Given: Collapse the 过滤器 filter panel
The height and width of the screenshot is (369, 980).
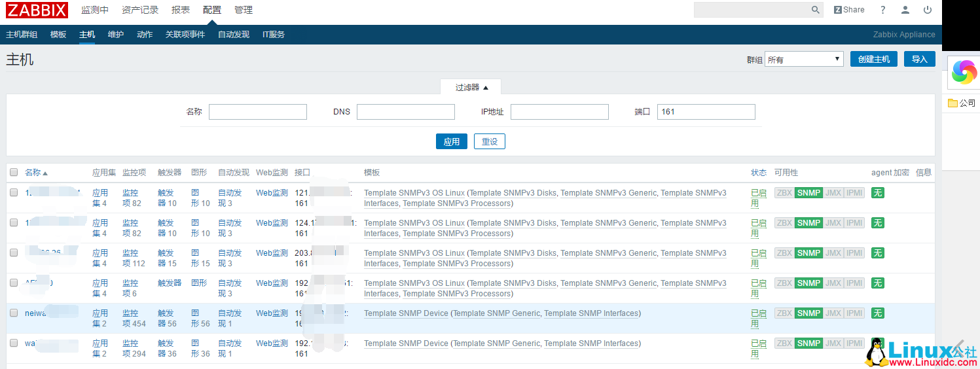Looking at the screenshot, I should pos(471,87).
